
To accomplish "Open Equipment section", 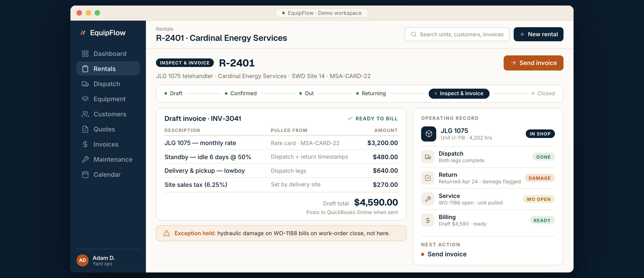I will [108, 99].
